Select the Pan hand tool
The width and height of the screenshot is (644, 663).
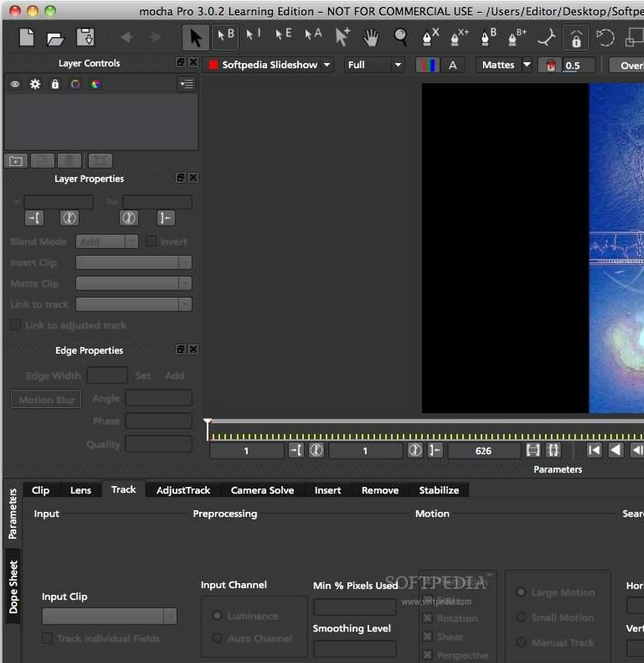(371, 37)
